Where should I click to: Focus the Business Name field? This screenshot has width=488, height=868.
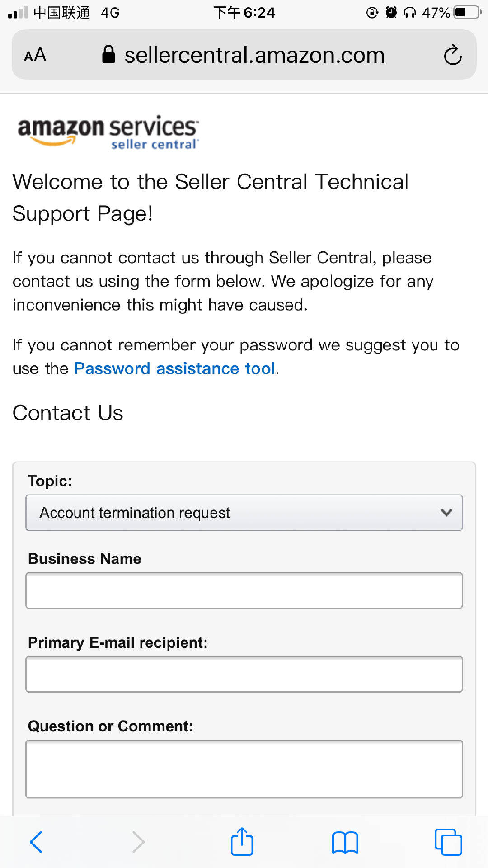tap(244, 590)
